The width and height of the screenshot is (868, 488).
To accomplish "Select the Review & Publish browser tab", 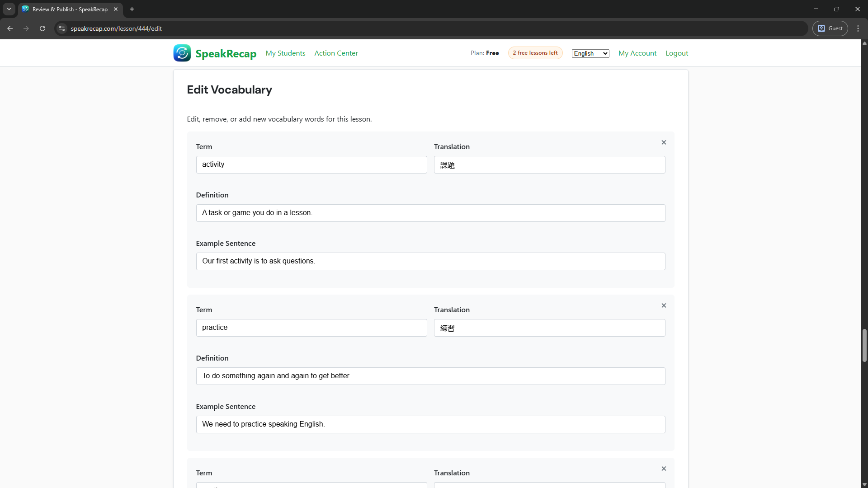I will tap(70, 9).
